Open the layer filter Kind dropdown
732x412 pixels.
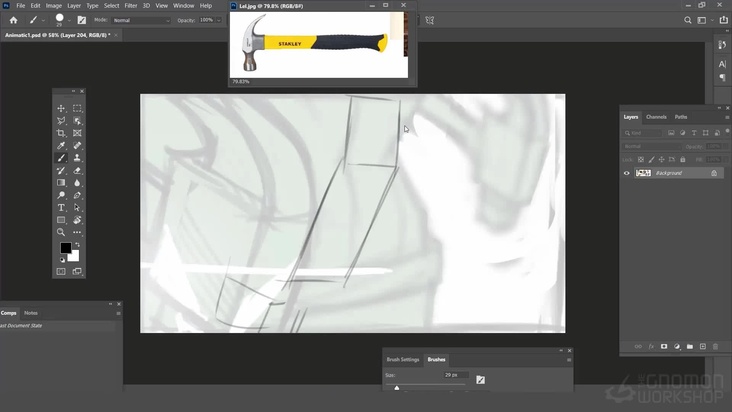click(x=643, y=133)
